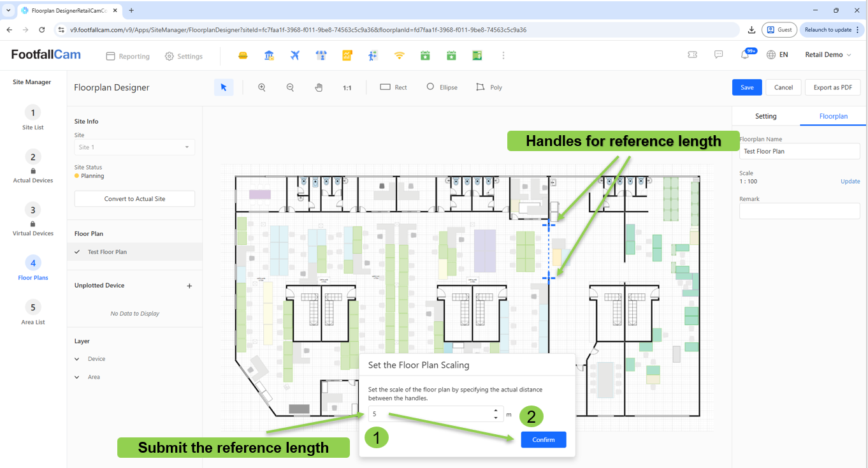
Task: Select Test Floor Plan in list
Action: [107, 252]
